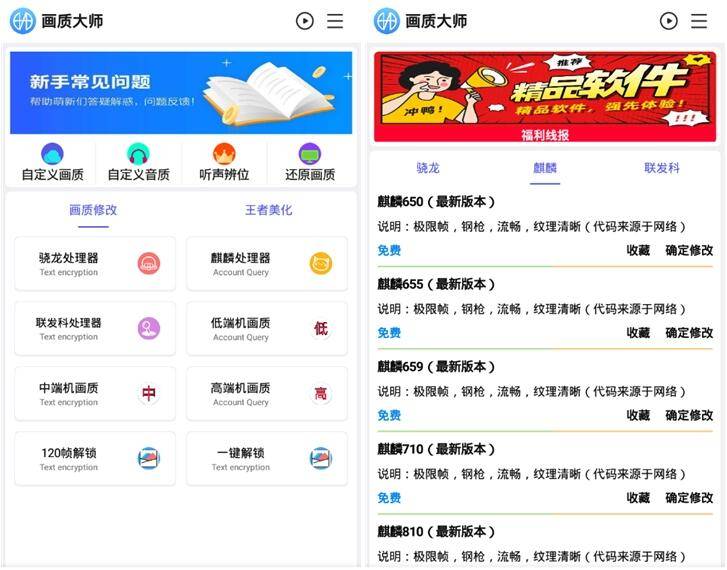The height and width of the screenshot is (570, 727).
Task: Switch to the 画质修改 tab
Action: pos(93,210)
